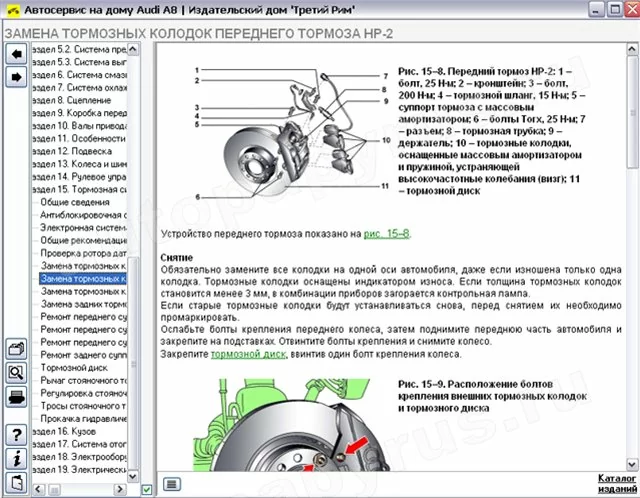Image resolution: width=640 pixels, height=498 pixels.
Task: Select highlighted 'Замена тормозных к' tree item
Action: point(83,278)
